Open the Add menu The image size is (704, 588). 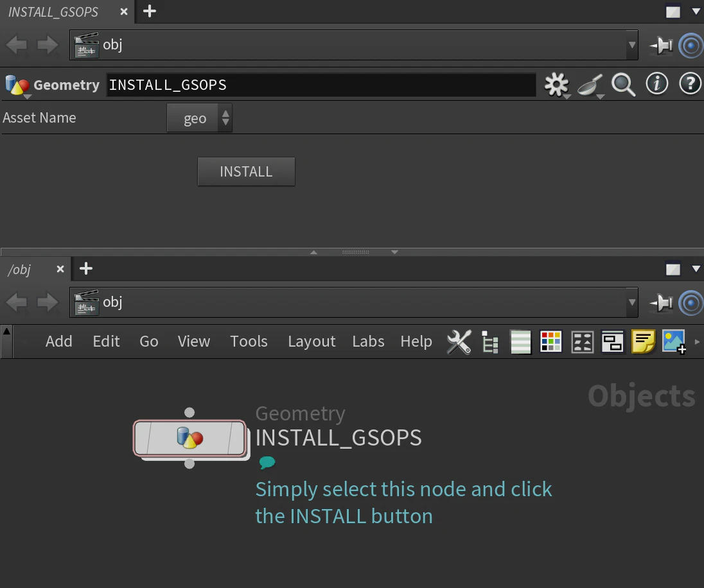[59, 342]
